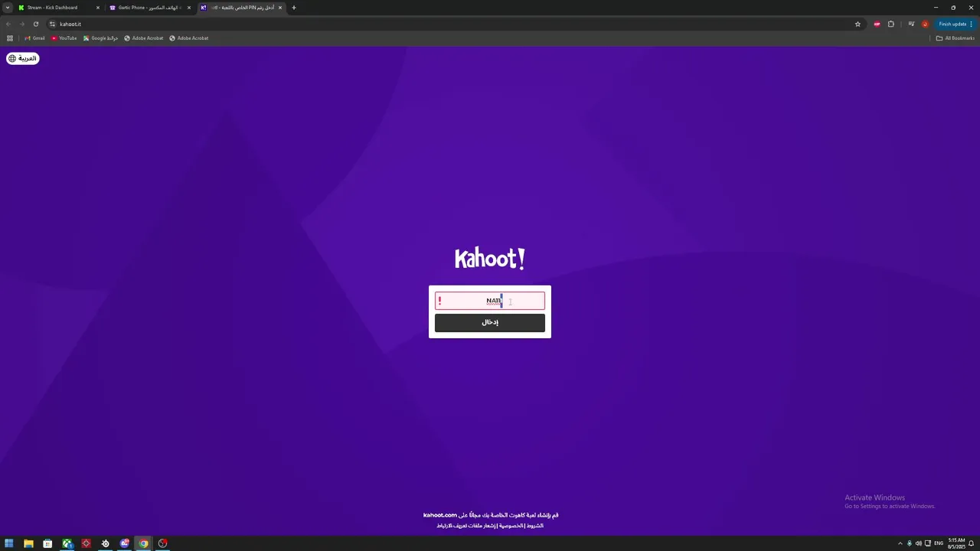This screenshot has width=980, height=551.
Task: Open the second Adobe Acrobat bookmark
Action: pos(189,38)
